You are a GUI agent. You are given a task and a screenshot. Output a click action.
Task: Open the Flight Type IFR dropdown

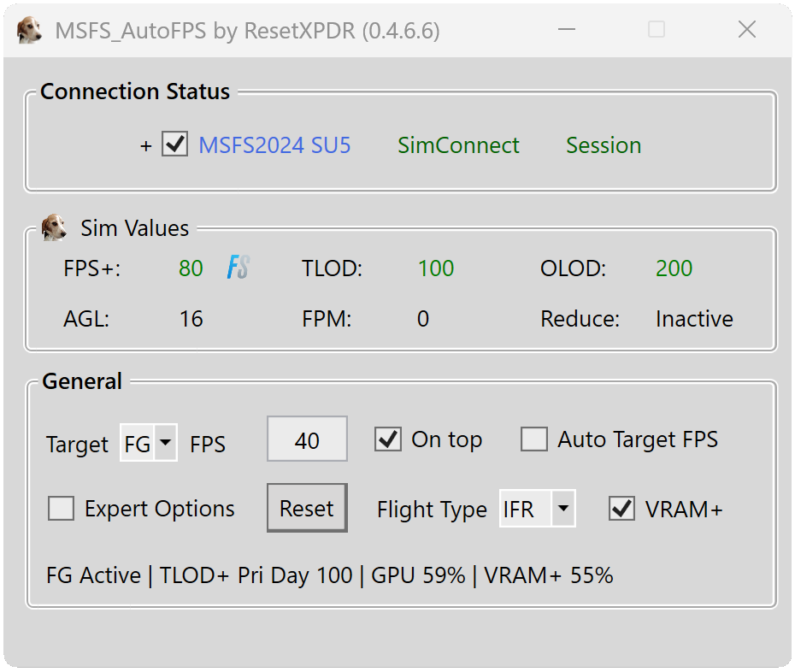pos(538,508)
